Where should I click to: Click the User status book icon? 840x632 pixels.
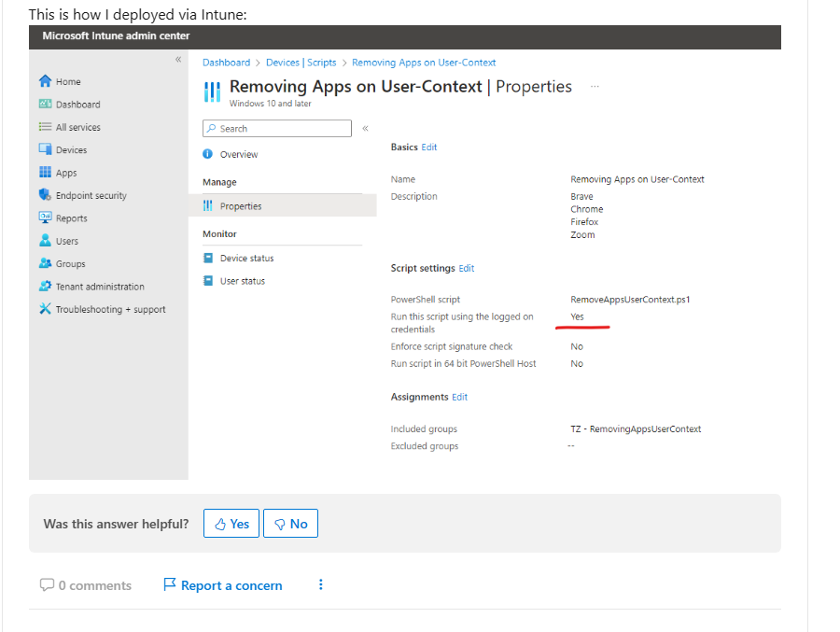coord(208,280)
